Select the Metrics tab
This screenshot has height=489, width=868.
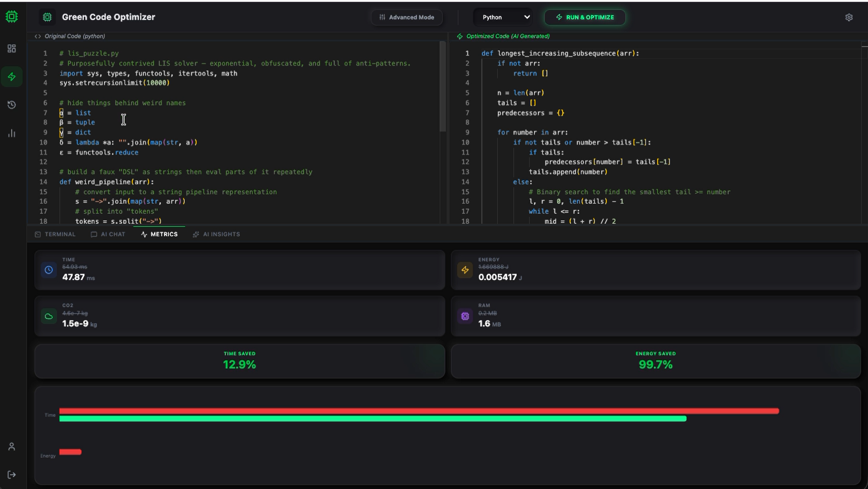coord(159,234)
